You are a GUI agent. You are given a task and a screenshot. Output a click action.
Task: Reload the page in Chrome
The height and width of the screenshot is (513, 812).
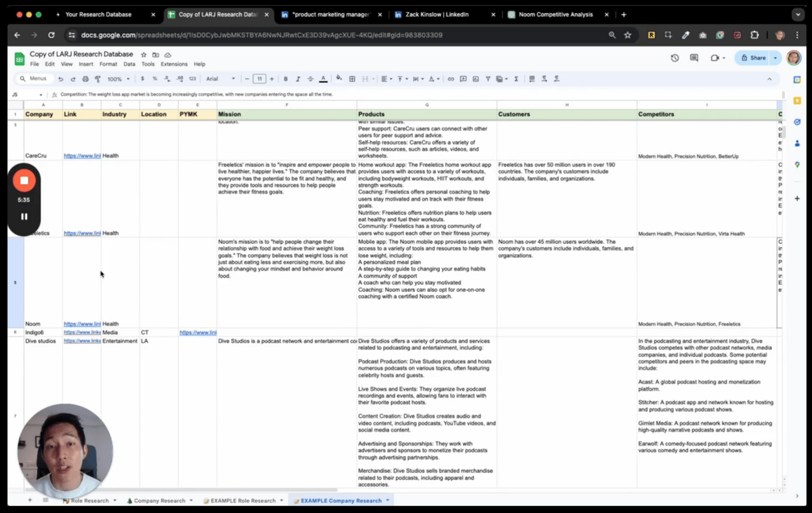point(52,35)
